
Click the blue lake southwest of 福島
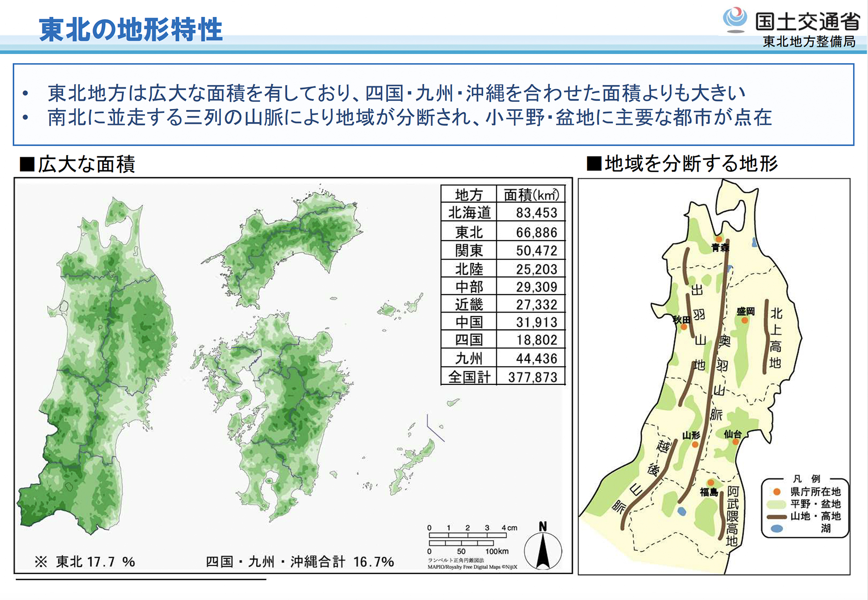[681, 511]
